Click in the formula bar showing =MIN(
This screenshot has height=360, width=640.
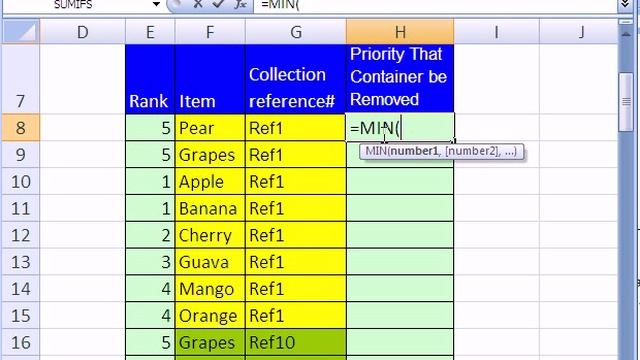pos(435,5)
